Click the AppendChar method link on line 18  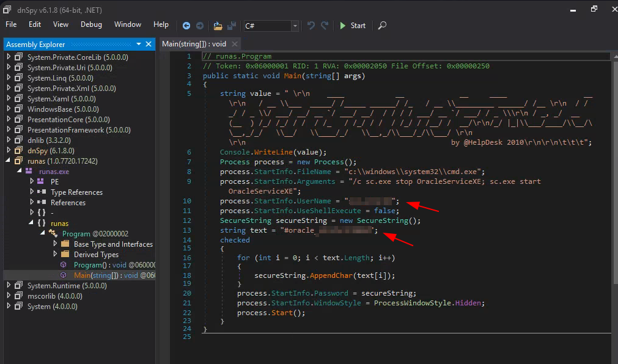coord(331,275)
